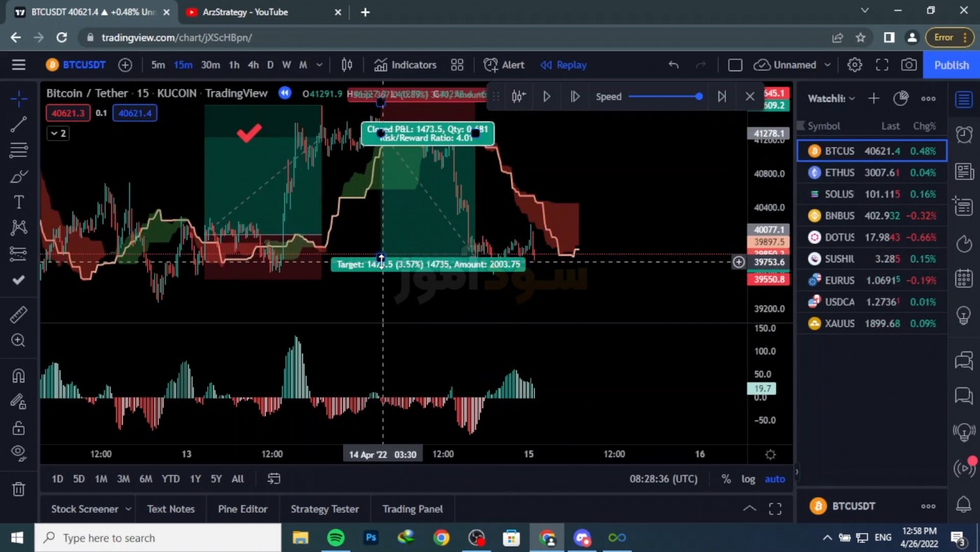Open the alerts clock sidebar icon

tap(964, 134)
